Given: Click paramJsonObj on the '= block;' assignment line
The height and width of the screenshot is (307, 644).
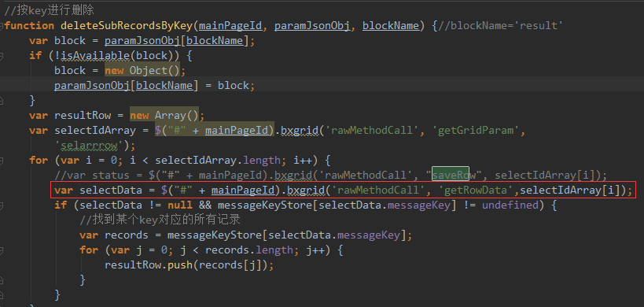Looking at the screenshot, I should point(92,86).
